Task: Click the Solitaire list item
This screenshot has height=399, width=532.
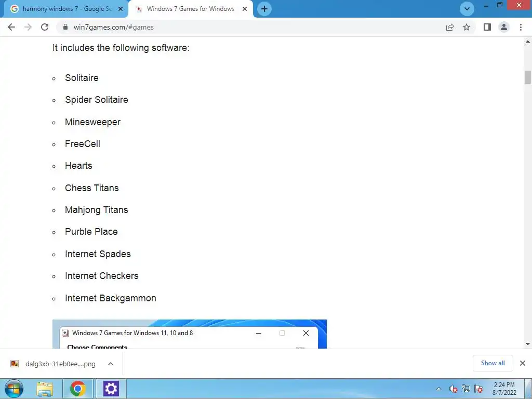Action: 82,78
